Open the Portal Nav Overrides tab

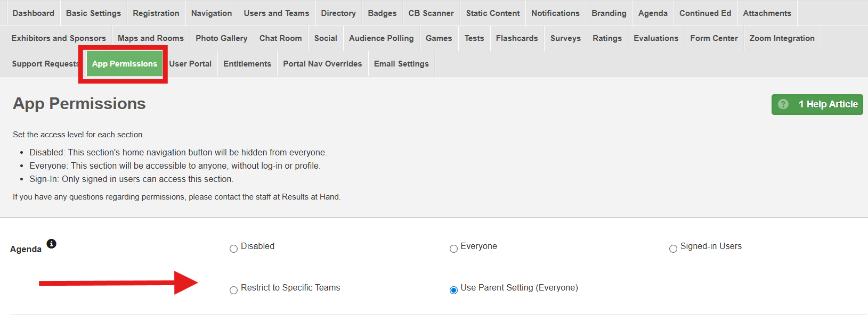[x=322, y=64]
